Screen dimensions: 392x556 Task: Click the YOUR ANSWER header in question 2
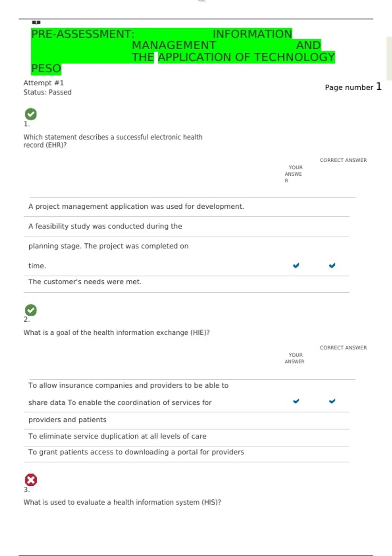295,358
